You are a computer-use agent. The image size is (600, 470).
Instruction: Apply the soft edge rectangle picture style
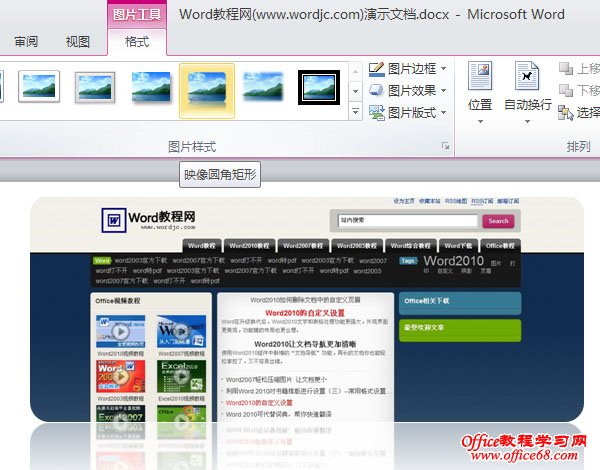click(x=263, y=86)
